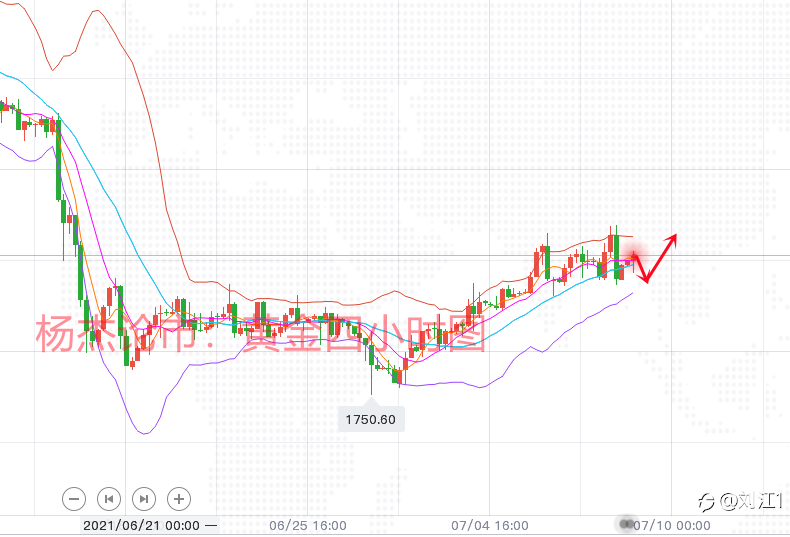Select the 2021/06/21 00:00 date label

pos(142,525)
